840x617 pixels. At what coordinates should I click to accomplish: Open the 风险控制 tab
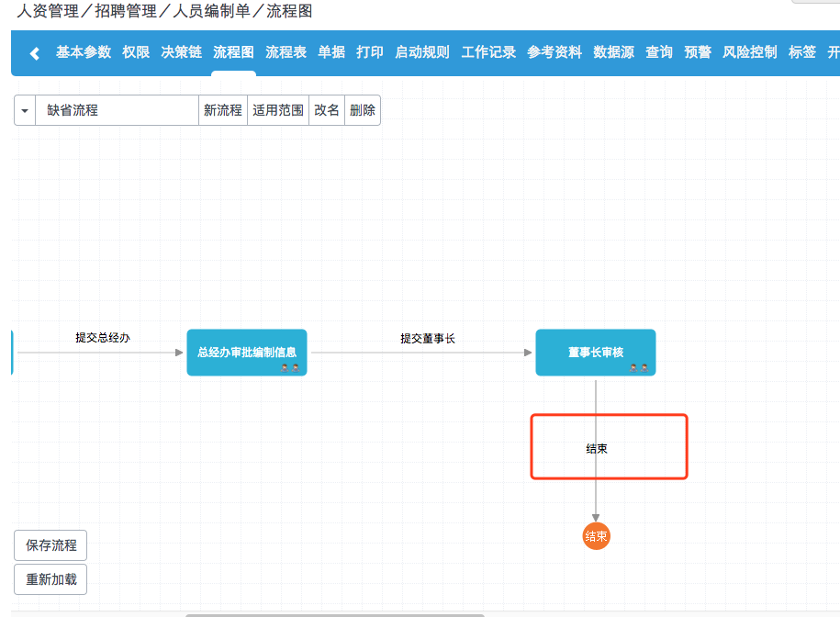coord(750,52)
